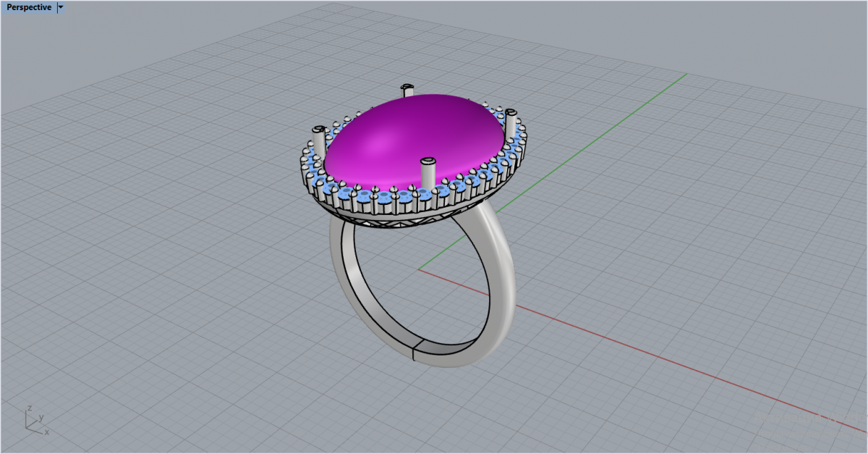The width and height of the screenshot is (868, 454).
Task: Pick the rear prong behind the magenta stone
Action: click(407, 90)
